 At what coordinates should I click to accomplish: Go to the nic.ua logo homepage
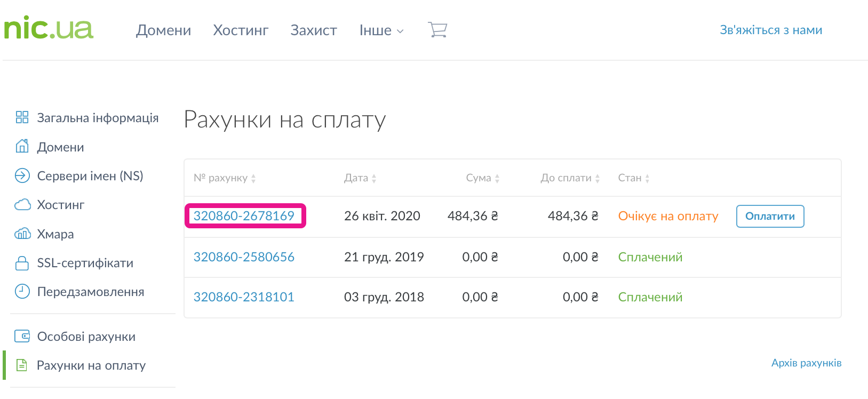tap(49, 28)
